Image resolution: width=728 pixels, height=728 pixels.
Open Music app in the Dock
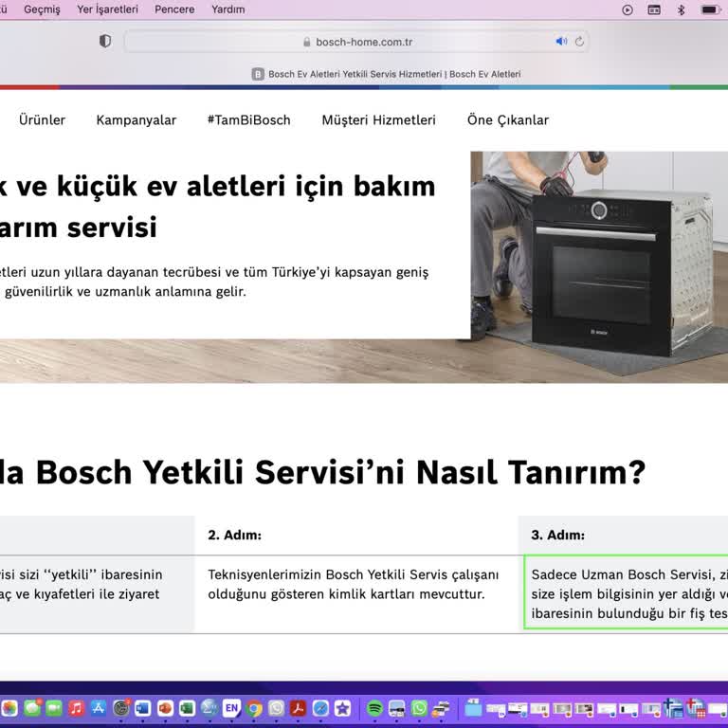coord(77,708)
